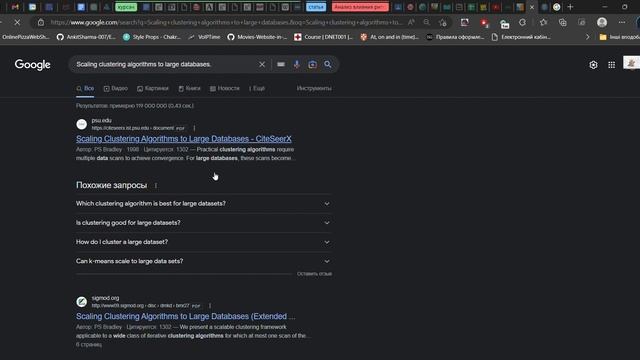Click the psu.edu site favicon of the first result

(x=82, y=124)
